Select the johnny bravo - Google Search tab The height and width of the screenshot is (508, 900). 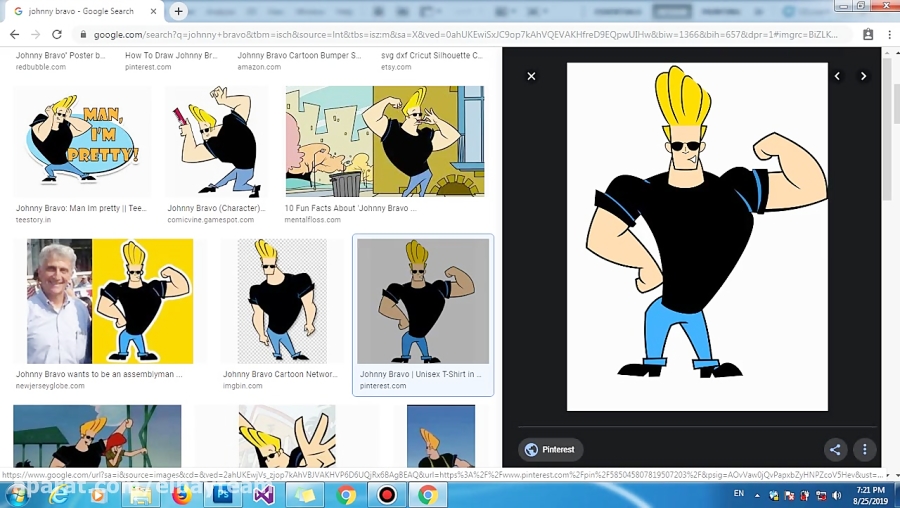81,11
